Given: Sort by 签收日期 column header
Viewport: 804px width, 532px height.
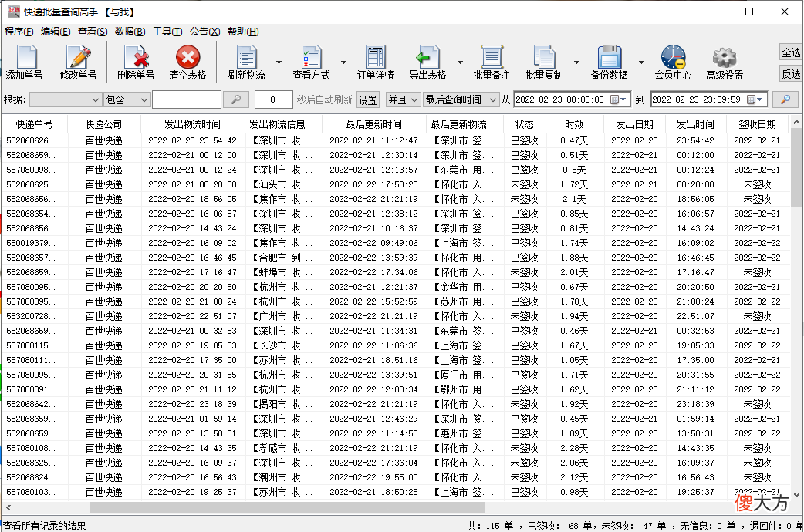Looking at the screenshot, I should coord(758,124).
